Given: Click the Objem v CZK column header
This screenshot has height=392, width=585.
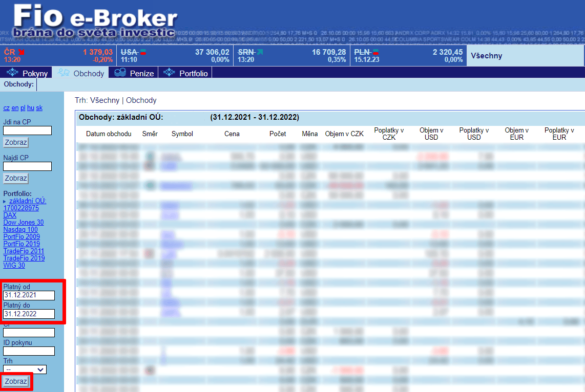Looking at the screenshot, I should [x=344, y=134].
